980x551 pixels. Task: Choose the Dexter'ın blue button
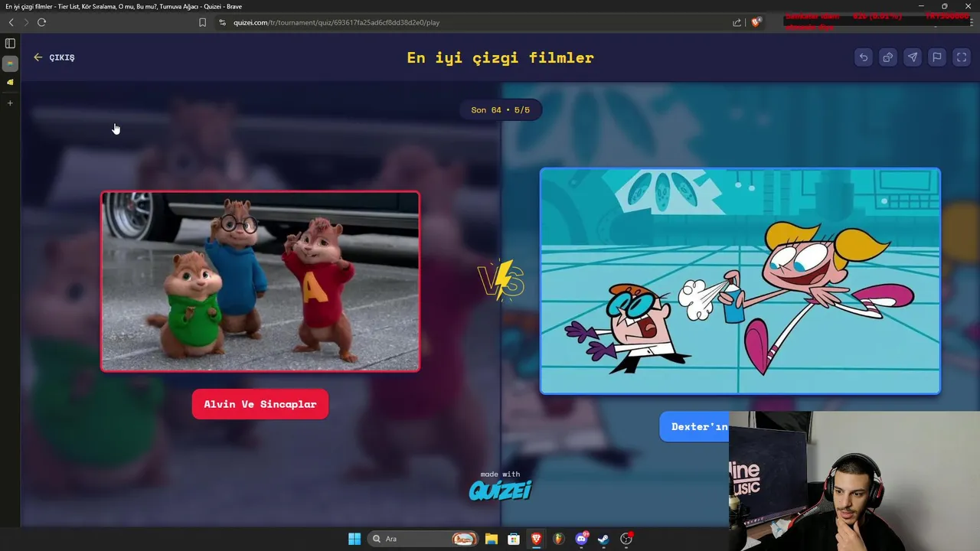point(695,426)
